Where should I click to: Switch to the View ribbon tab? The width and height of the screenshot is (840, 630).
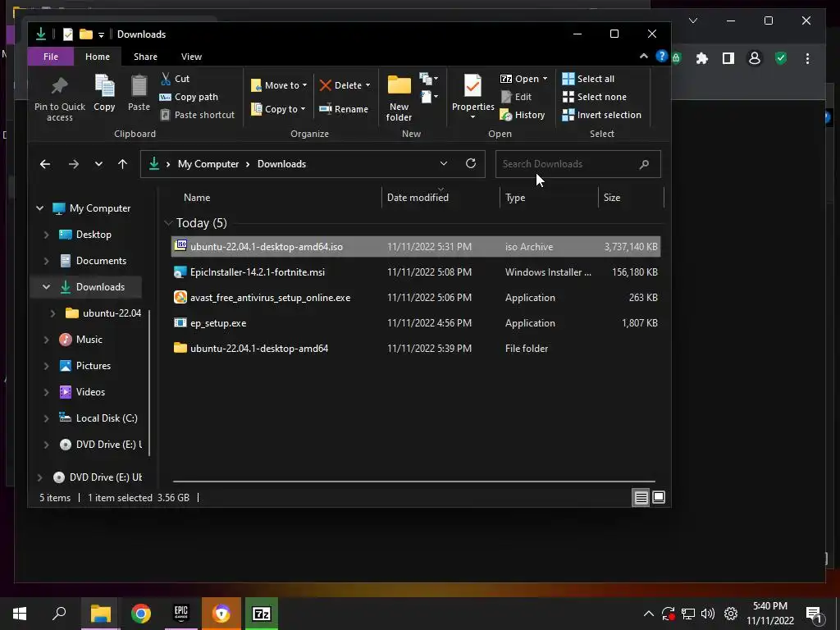(191, 57)
